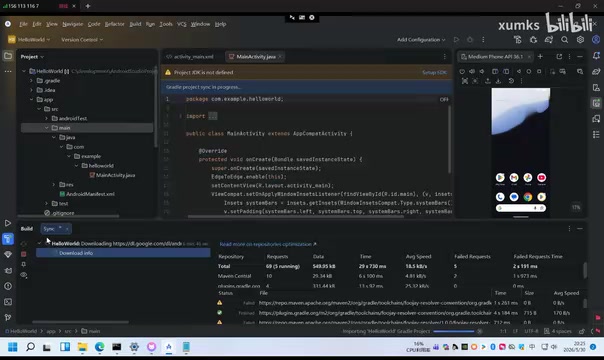
Task: Click the emulator volume down icon
Action: pyautogui.click(x=482, y=72)
